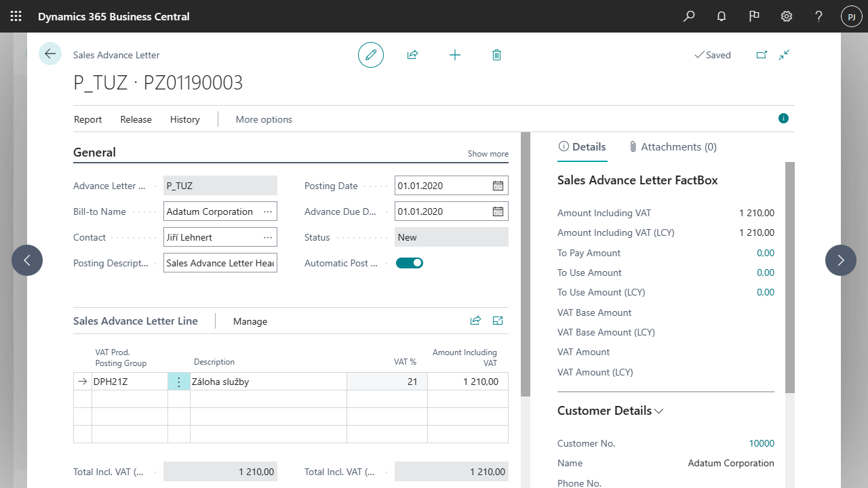The image size is (868, 488).
Task: Open the notifications bell
Action: point(722,16)
